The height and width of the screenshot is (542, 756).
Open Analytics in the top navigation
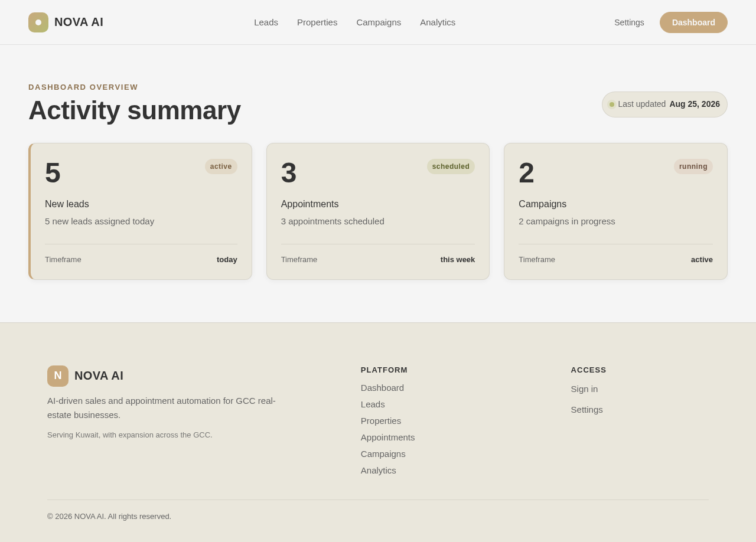(438, 22)
